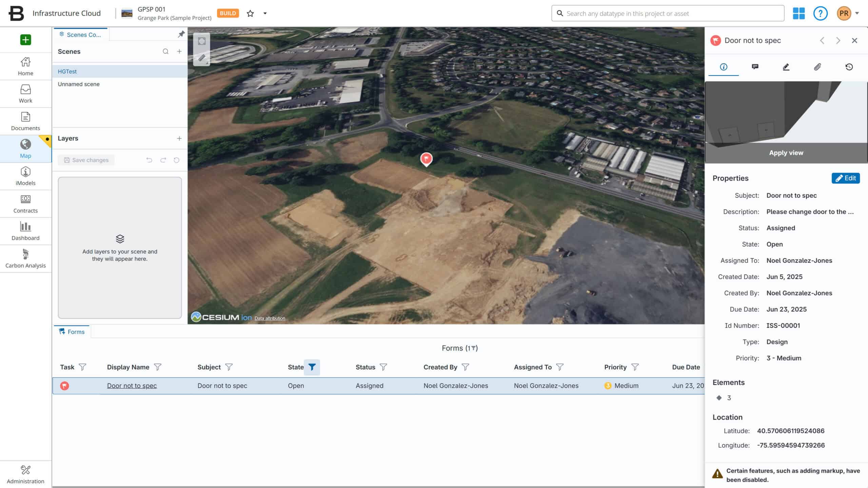Open the markup pencil tab

click(x=786, y=67)
